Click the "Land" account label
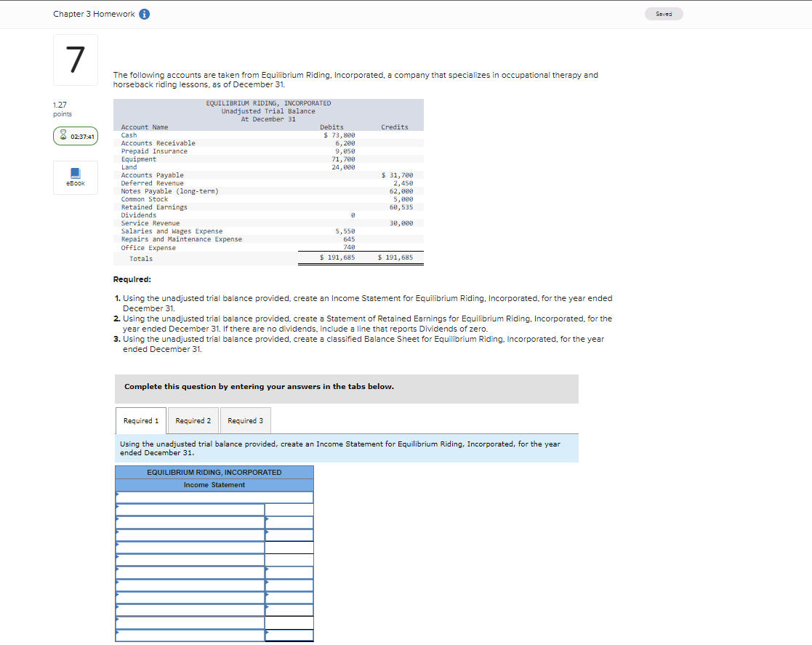Screen dimensions: 812x645 click(129, 167)
